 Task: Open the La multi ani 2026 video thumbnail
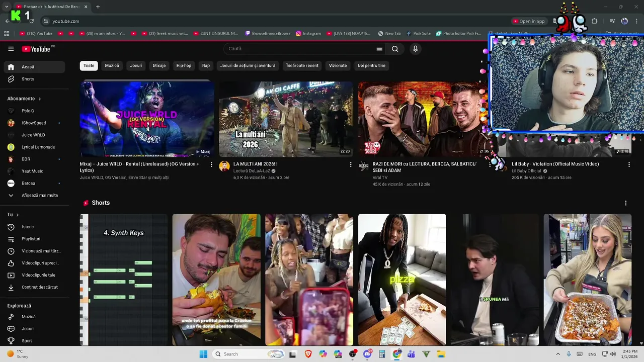tap(286, 119)
